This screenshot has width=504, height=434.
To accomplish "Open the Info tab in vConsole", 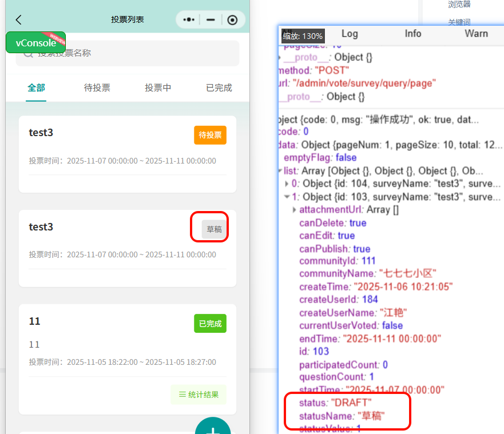I will [412, 34].
